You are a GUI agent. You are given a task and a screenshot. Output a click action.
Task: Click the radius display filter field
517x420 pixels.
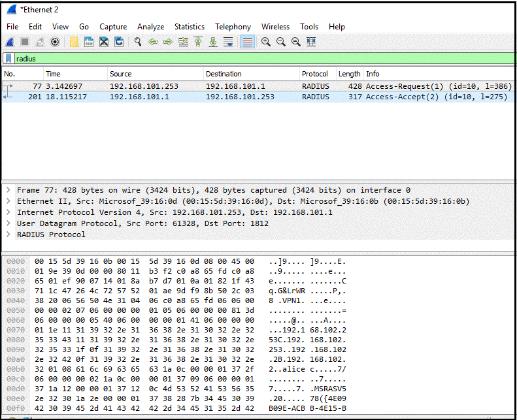pos(264,59)
